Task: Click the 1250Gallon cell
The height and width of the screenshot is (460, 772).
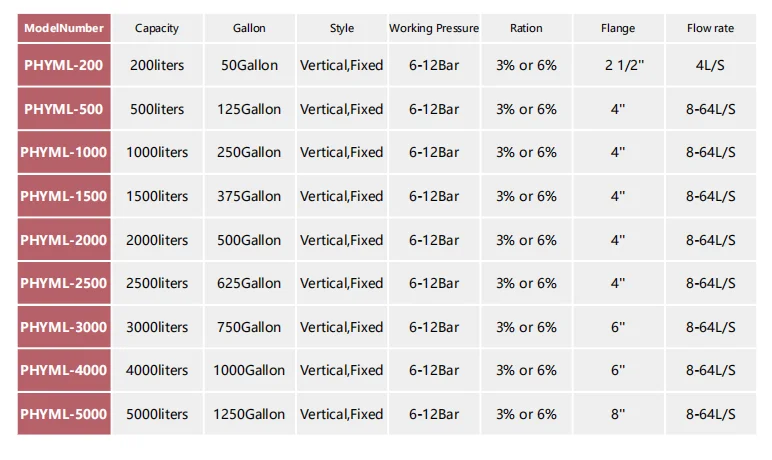Action: tap(249, 414)
